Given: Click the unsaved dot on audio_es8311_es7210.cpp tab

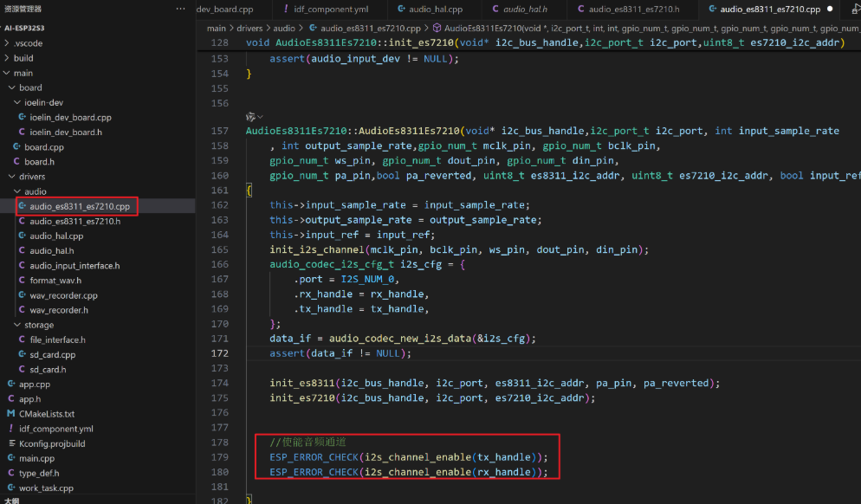Looking at the screenshot, I should click(x=829, y=9).
